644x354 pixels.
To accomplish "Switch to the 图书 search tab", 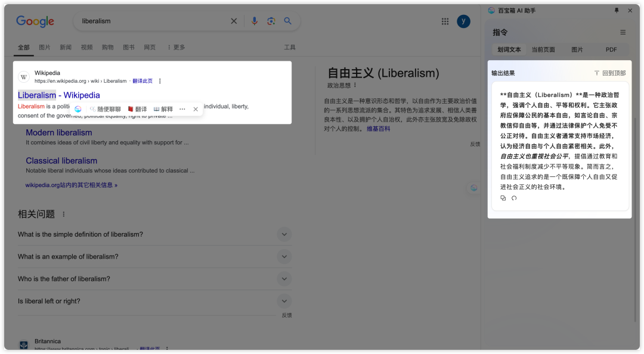I will click(129, 48).
